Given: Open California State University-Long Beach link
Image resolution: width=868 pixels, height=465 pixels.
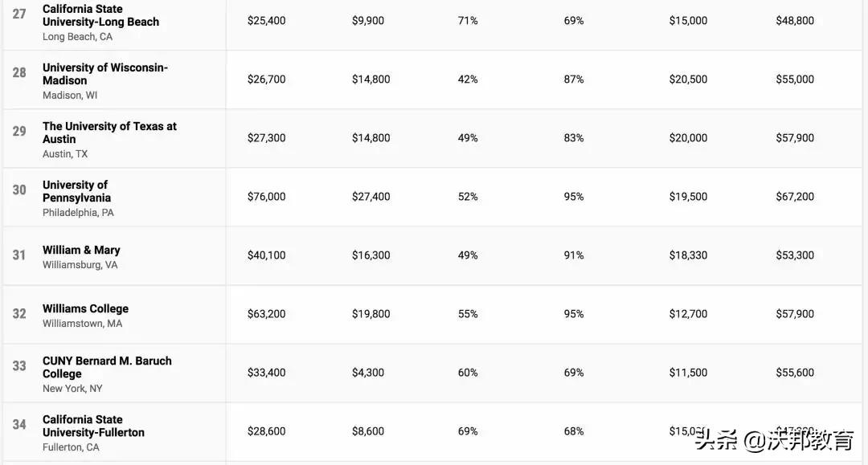Looking at the screenshot, I should (100, 15).
